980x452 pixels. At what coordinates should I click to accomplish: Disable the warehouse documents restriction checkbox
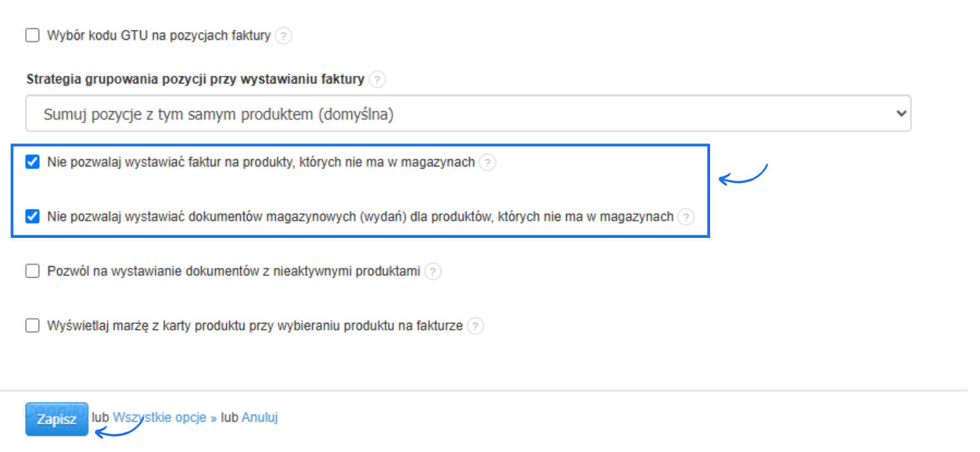[32, 217]
